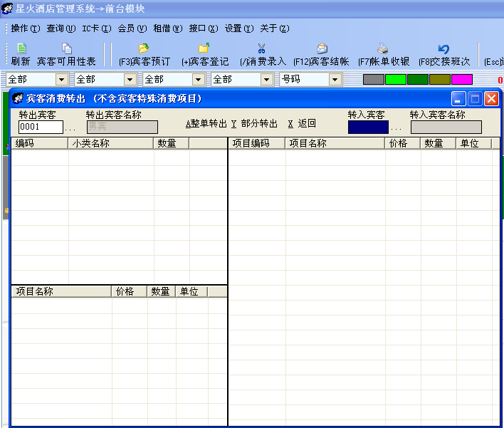Open the 操作(T) menu
504x428 pixels.
pyautogui.click(x=26, y=28)
